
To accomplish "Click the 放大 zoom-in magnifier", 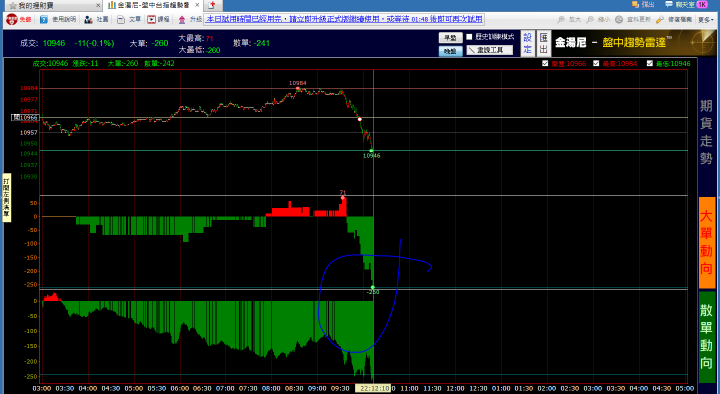I will coord(561,20).
